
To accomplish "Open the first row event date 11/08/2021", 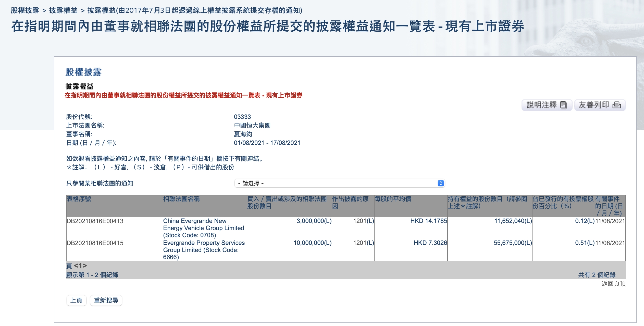I will [x=610, y=221].
